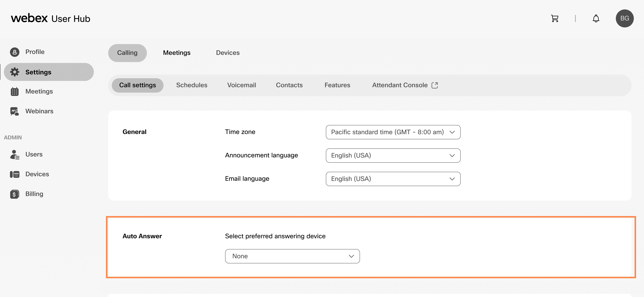This screenshot has width=644, height=297.
Task: Open the Time zone dropdown
Action: click(393, 132)
